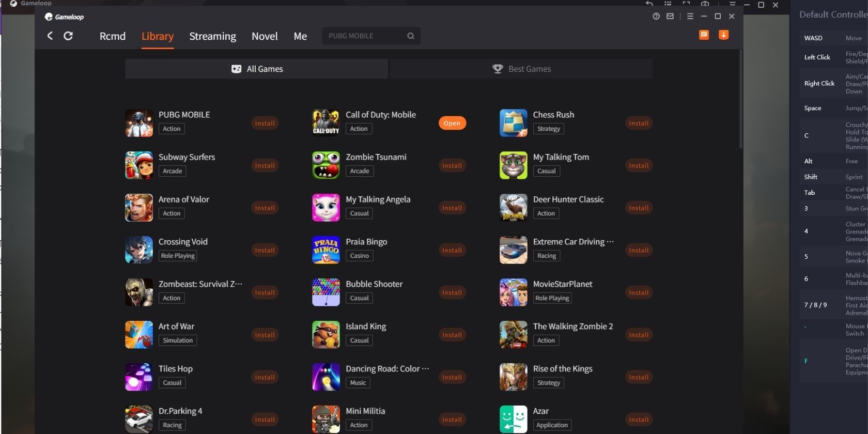This screenshot has height=434, width=868.
Task: Install Praia Bingo
Action: 452,250
